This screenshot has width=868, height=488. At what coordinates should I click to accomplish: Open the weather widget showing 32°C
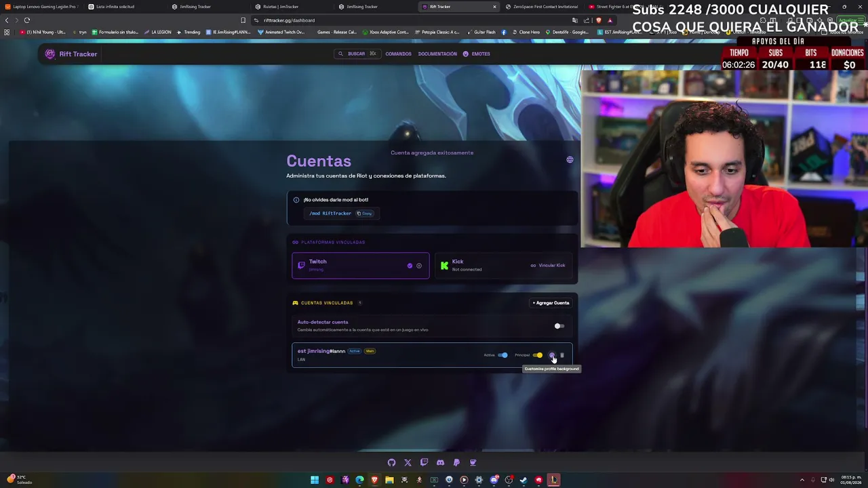coord(19,480)
